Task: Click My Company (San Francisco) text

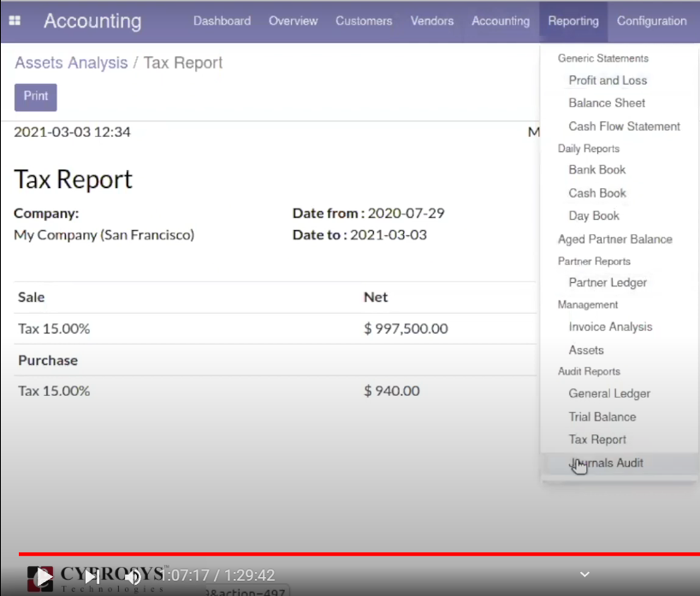Action: pos(104,235)
